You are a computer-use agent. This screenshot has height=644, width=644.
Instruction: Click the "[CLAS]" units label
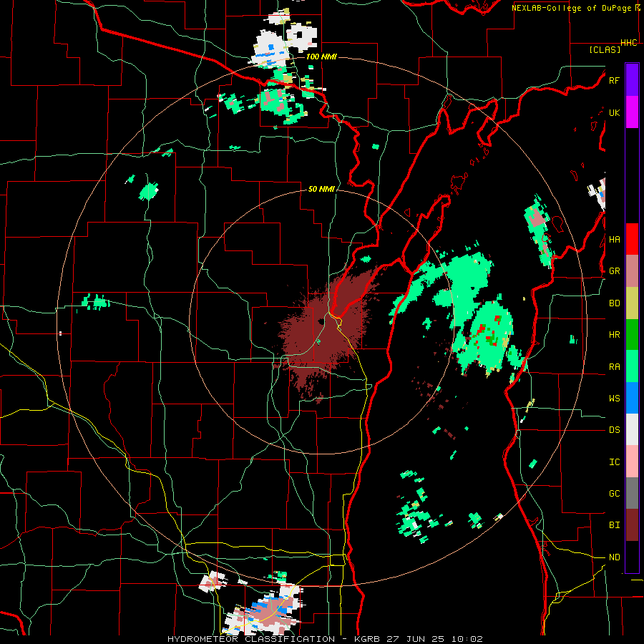click(605, 49)
